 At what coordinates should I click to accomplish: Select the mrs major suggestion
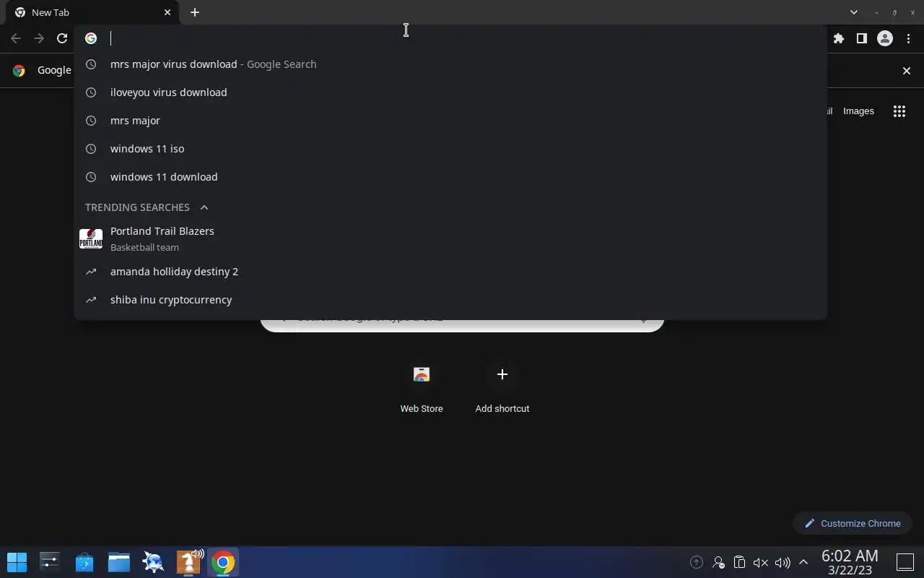coord(450,121)
